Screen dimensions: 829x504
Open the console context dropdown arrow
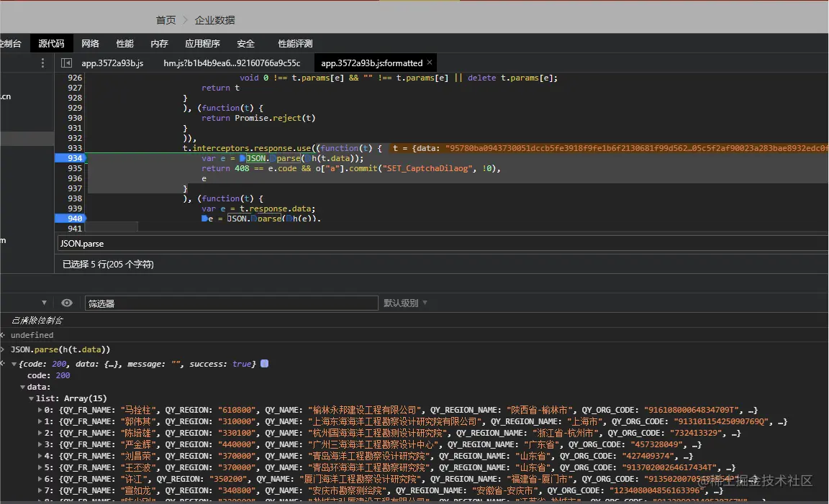tap(44, 303)
